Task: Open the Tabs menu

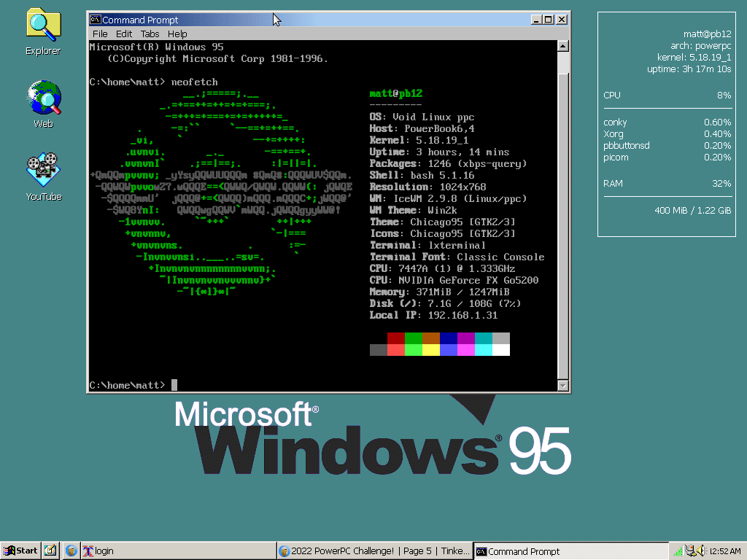Action: (150, 34)
